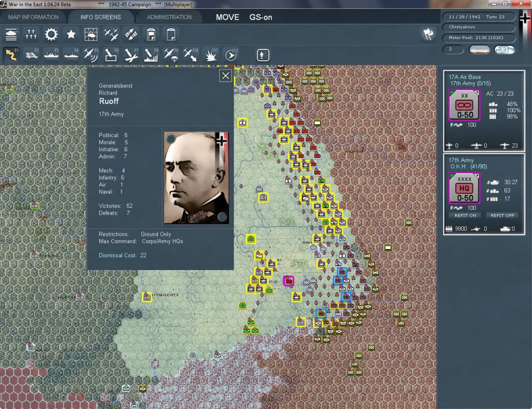Click the 'AC 23 / 23' aircraft count
The height and width of the screenshot is (409, 532).
(x=500, y=94)
